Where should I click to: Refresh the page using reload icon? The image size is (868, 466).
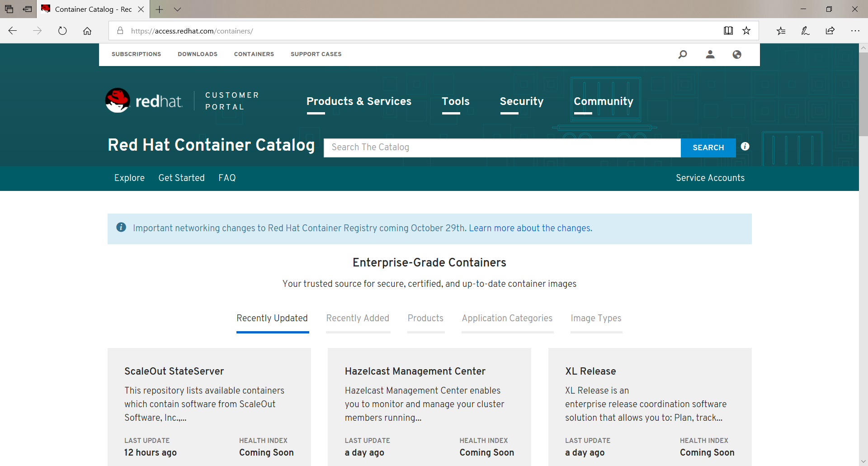[x=62, y=31]
